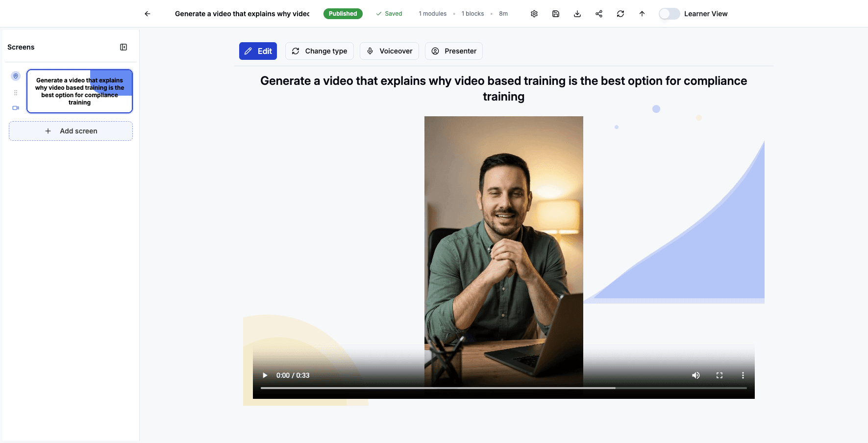Open the Voiceover panel
The height and width of the screenshot is (443, 868).
point(389,51)
